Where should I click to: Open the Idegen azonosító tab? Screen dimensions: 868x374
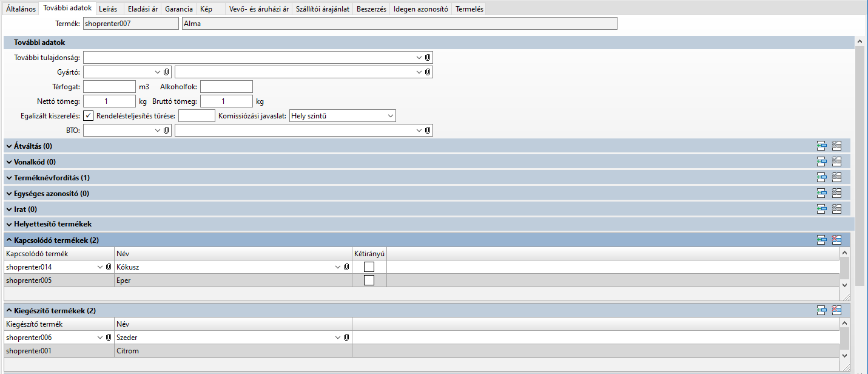[420, 9]
